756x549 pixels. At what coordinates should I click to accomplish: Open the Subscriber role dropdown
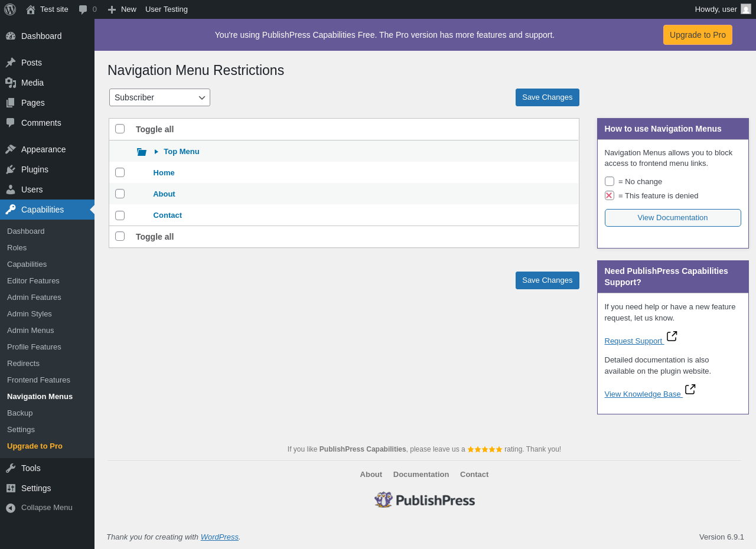click(159, 97)
